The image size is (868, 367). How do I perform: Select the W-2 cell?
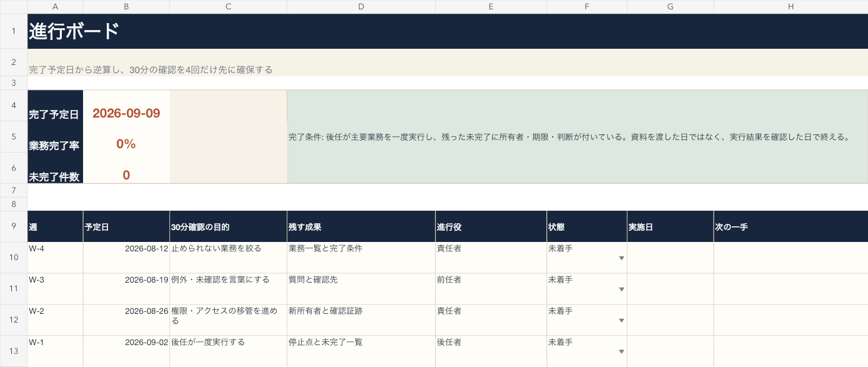coord(55,320)
